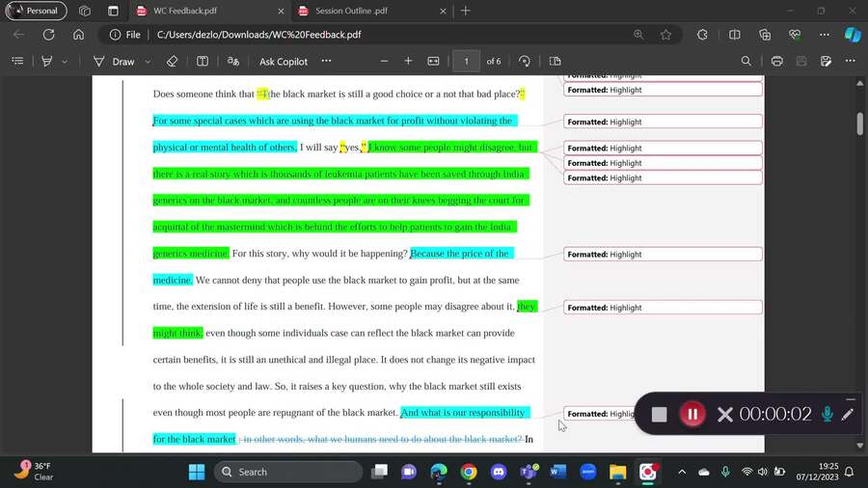Open Microsoft Word from the taskbar

click(557, 472)
